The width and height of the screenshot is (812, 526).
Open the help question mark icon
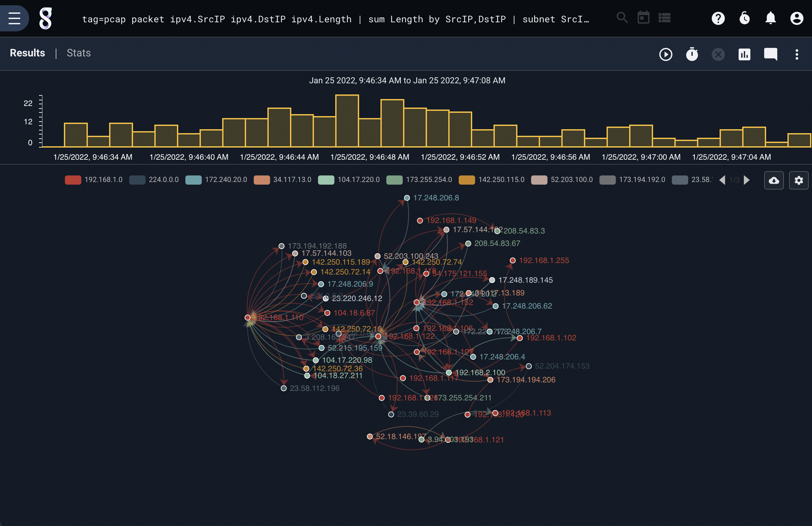(x=718, y=18)
